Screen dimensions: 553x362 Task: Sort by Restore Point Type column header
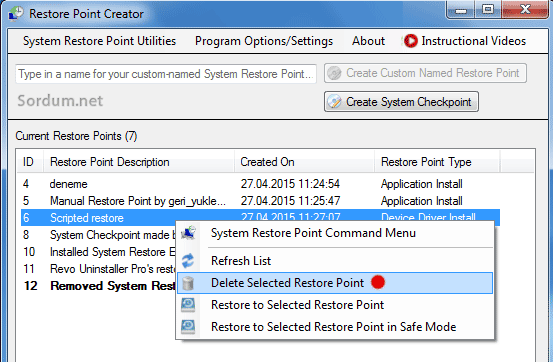click(437, 162)
